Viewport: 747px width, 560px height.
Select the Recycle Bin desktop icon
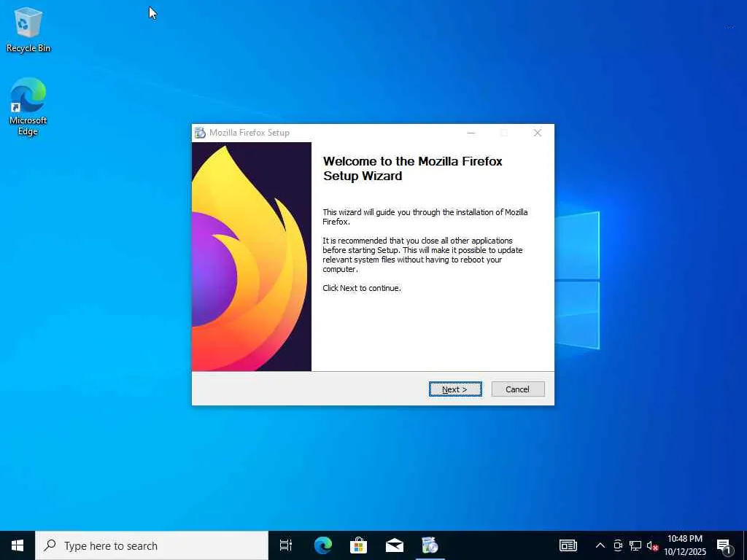[x=28, y=30]
